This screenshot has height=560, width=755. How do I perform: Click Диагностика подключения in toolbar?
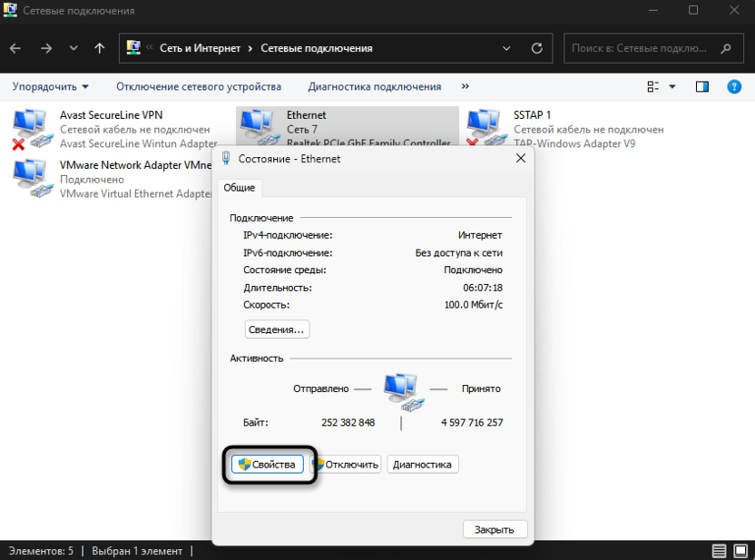pyautogui.click(x=374, y=86)
